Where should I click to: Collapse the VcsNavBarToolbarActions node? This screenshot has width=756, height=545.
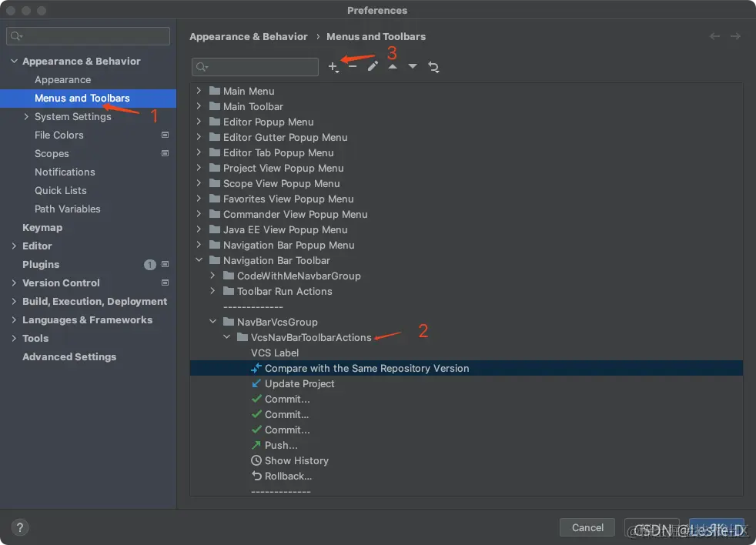[226, 337]
